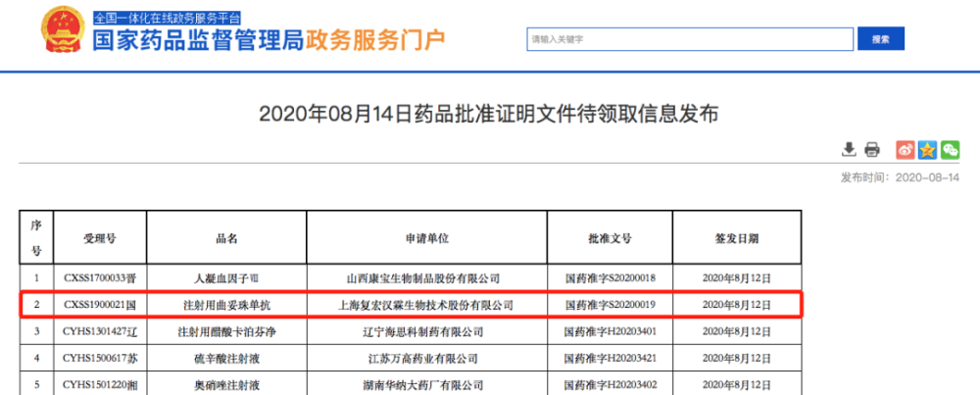Open 国家药品监督管理局政务服务门户 title link

(269, 40)
